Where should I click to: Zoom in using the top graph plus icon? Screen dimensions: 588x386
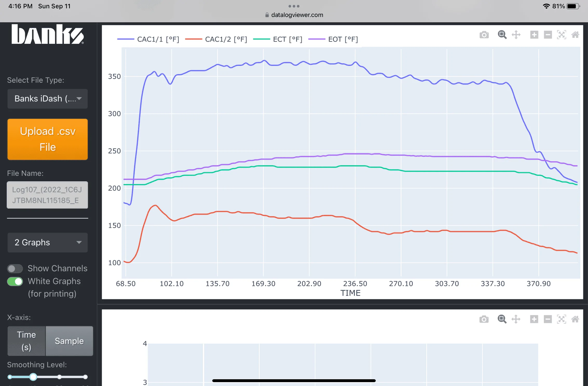point(534,35)
